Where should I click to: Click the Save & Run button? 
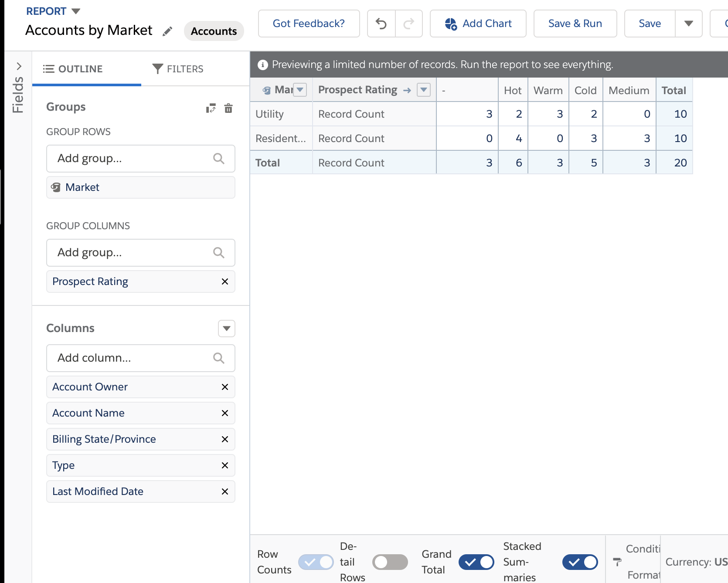pyautogui.click(x=575, y=24)
